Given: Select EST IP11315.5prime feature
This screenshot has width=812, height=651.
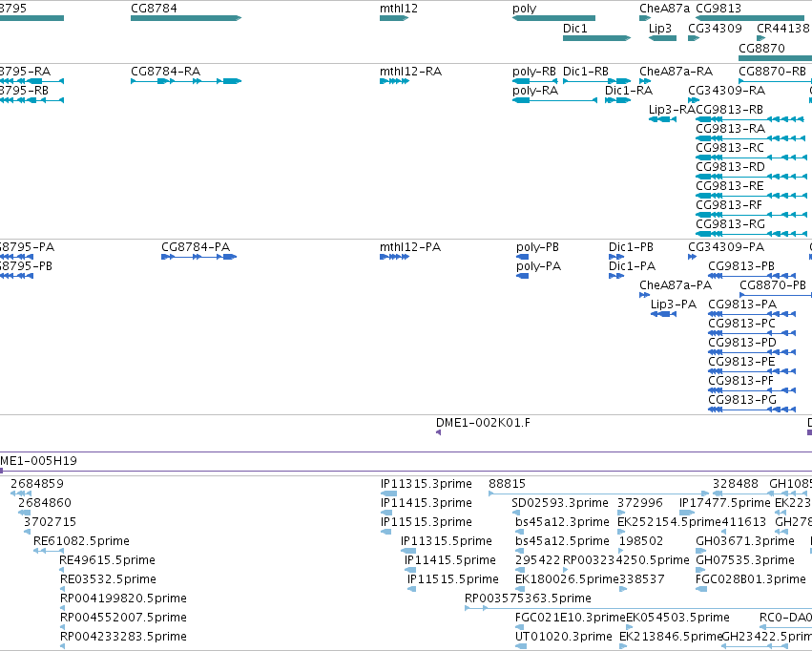Looking at the screenshot, I should click(x=408, y=551).
